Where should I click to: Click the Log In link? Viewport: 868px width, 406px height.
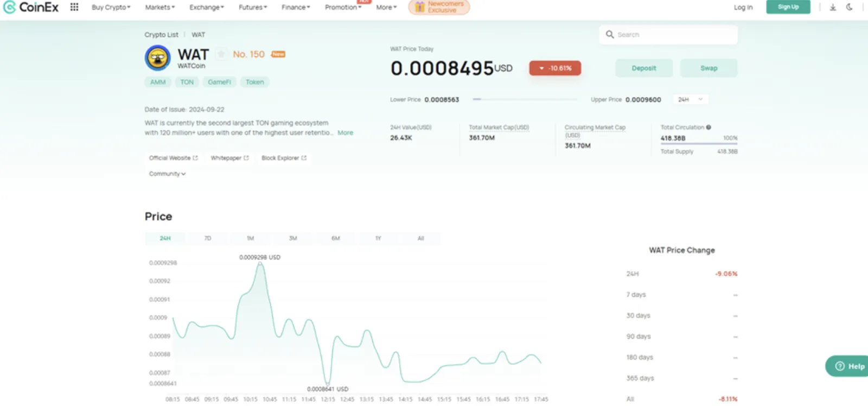click(743, 7)
